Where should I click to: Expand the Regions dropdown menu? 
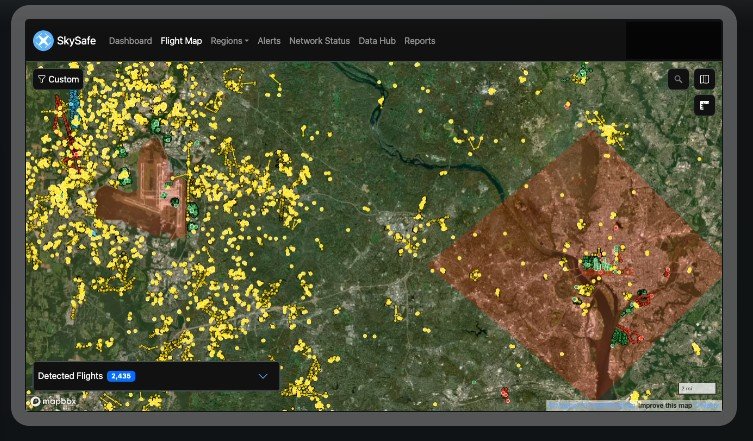pyautogui.click(x=230, y=41)
